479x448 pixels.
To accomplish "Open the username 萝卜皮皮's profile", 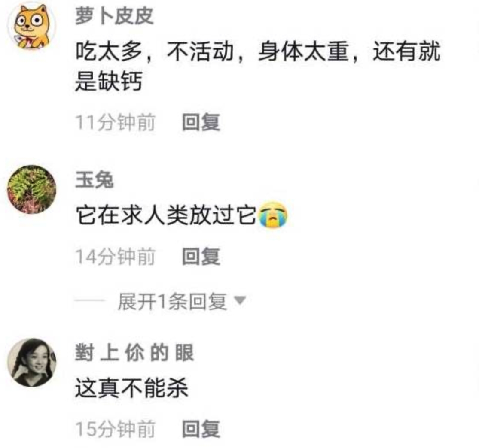I will [x=114, y=15].
